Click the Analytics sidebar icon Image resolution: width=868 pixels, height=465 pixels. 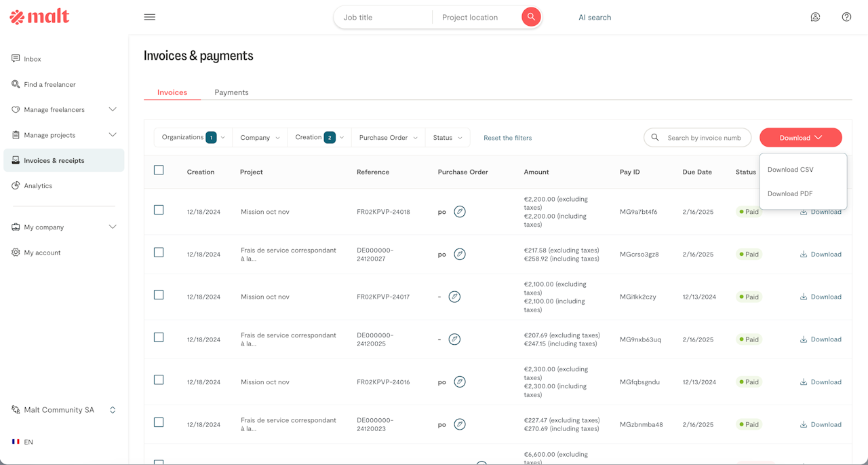point(16,185)
